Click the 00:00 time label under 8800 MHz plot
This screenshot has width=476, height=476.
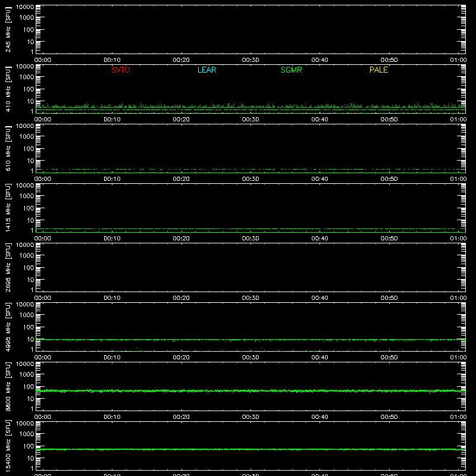tap(43, 417)
